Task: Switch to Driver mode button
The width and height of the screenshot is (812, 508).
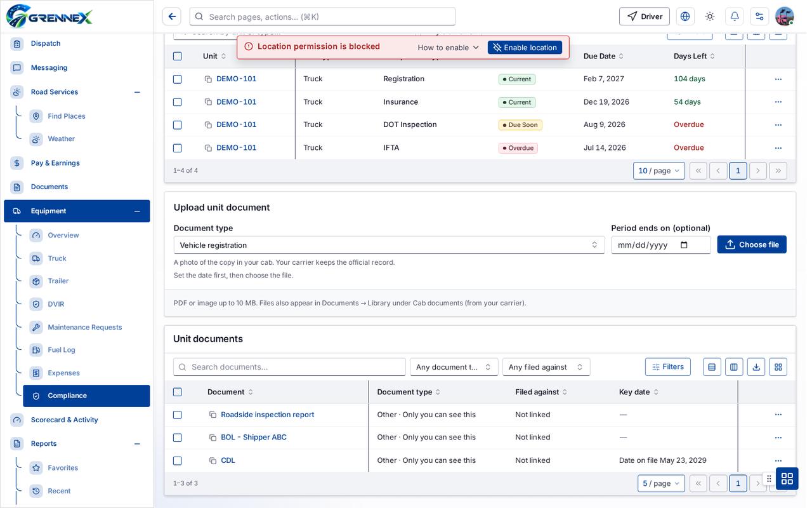Action: (x=645, y=17)
